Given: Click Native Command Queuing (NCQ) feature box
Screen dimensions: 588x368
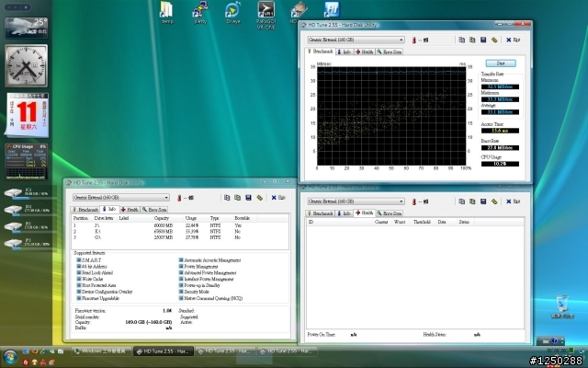Looking at the screenshot, I should [181, 298].
